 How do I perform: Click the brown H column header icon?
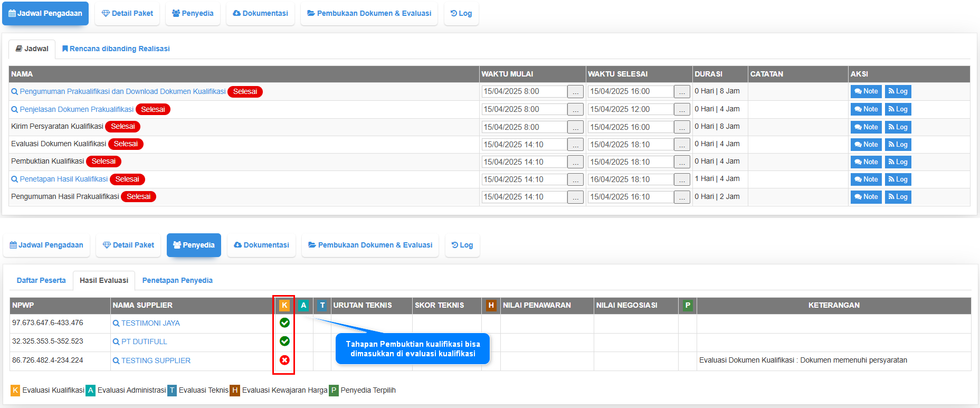coord(491,305)
